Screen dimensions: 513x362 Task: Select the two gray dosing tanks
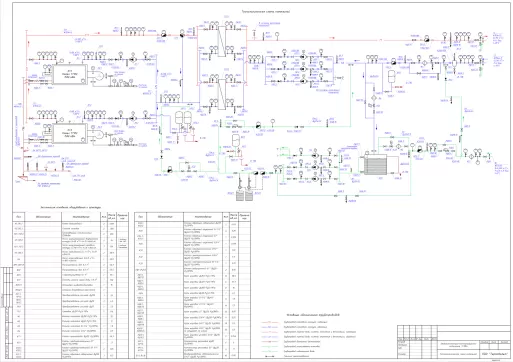point(244,196)
